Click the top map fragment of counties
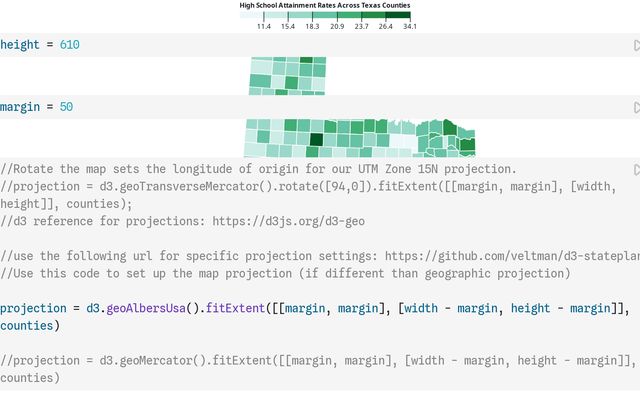The height and width of the screenshot is (400, 640). pos(288,75)
